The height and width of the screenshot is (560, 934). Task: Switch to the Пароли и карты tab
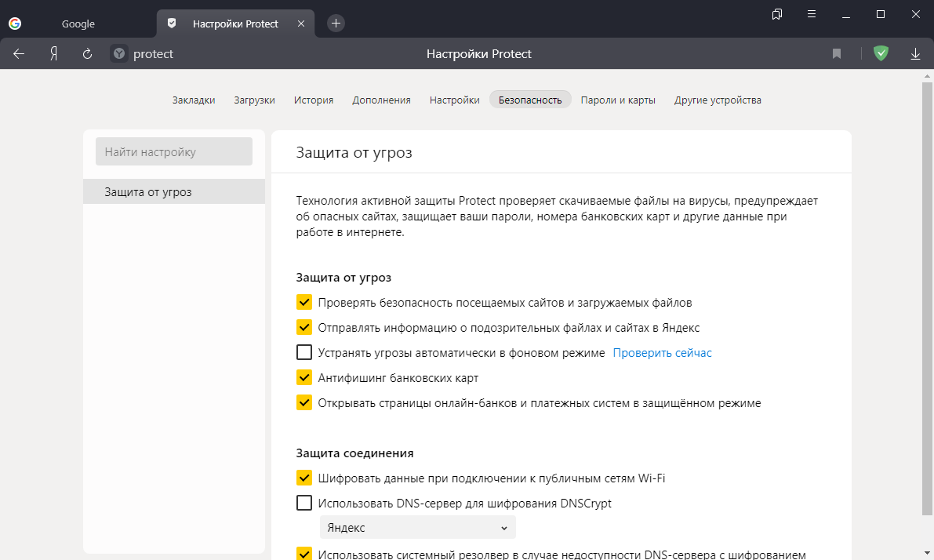tap(618, 100)
